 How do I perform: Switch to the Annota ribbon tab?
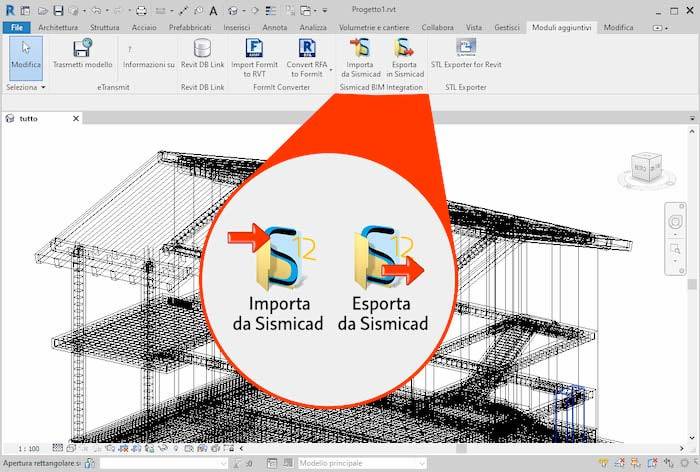[x=275, y=28]
